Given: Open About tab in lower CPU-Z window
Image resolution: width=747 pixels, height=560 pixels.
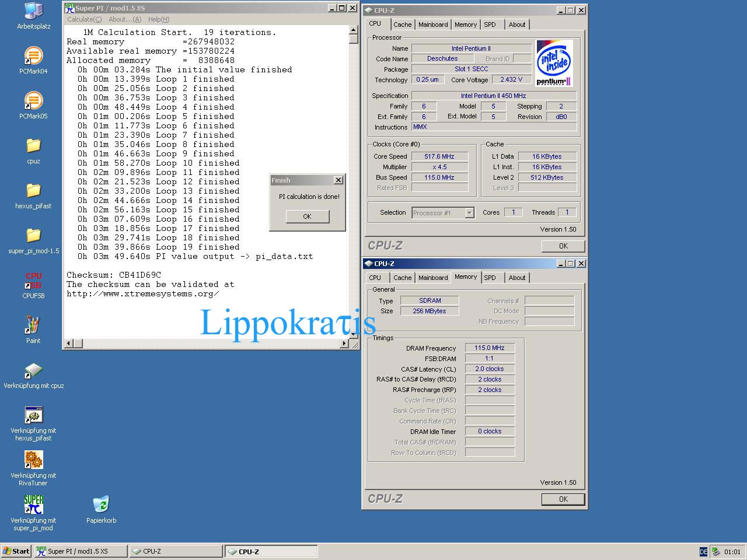Looking at the screenshot, I should 517,278.
